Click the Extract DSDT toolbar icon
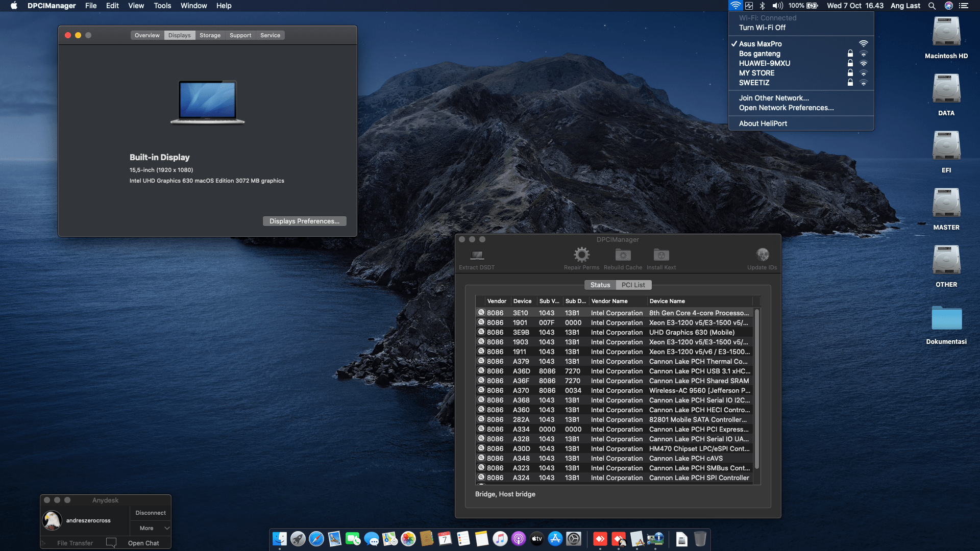 [477, 255]
